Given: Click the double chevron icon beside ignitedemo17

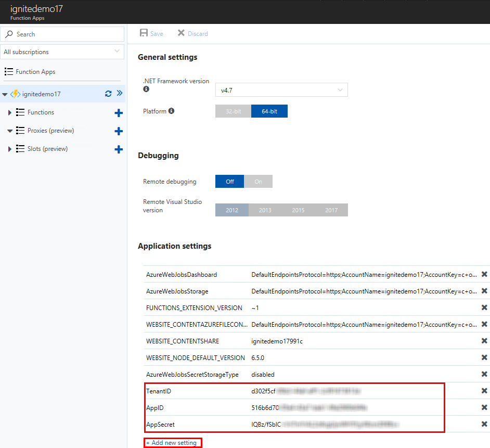Looking at the screenshot, I should 119,94.
